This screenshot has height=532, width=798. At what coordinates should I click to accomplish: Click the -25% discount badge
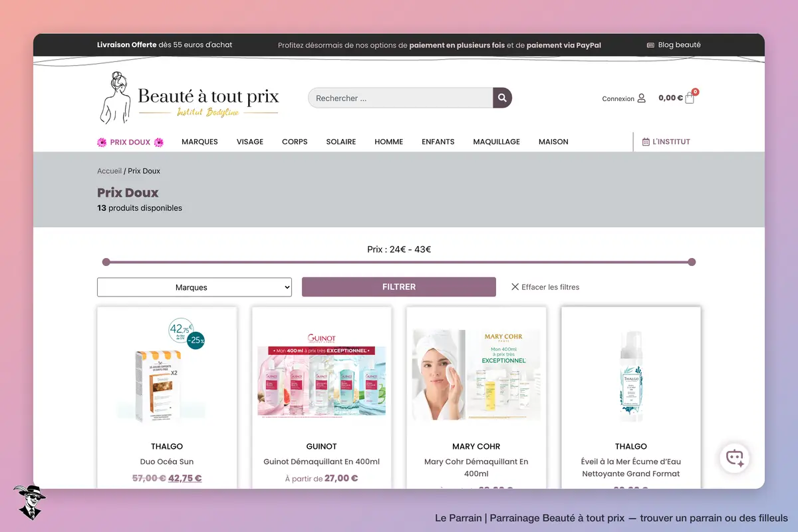pos(196,340)
